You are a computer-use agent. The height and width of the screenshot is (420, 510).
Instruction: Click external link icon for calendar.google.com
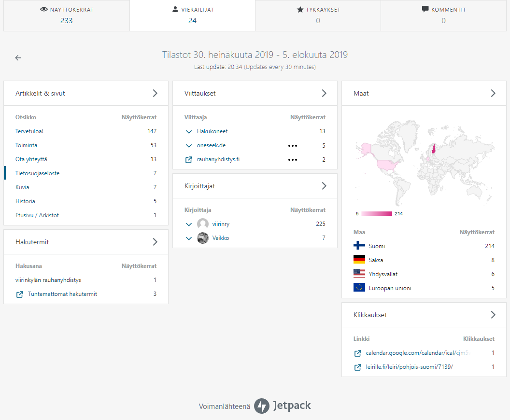coord(357,353)
